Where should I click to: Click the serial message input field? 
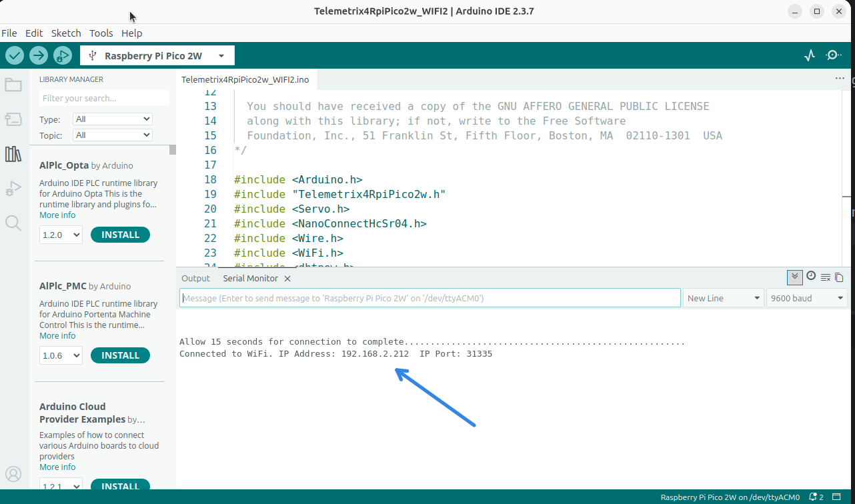coord(430,298)
